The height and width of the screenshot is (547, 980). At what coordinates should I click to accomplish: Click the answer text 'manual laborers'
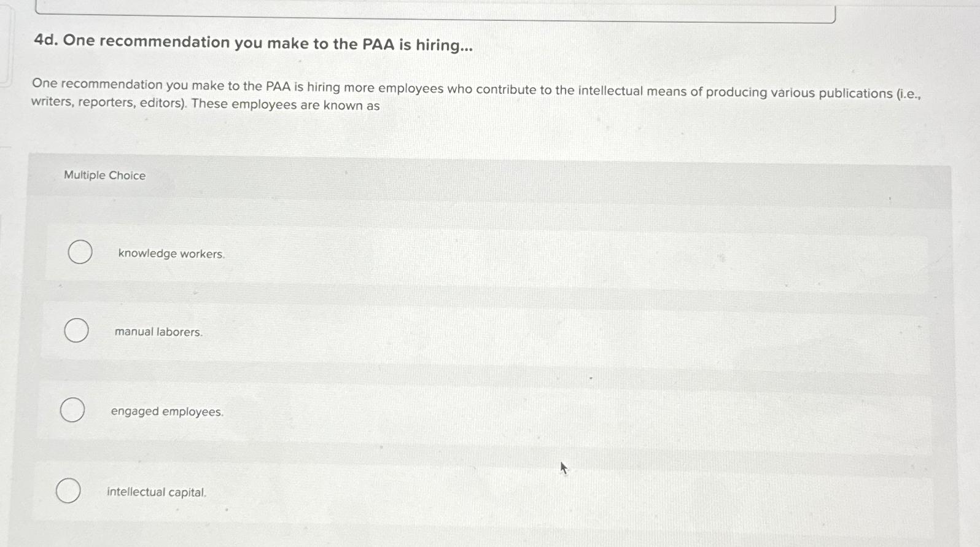point(158,332)
